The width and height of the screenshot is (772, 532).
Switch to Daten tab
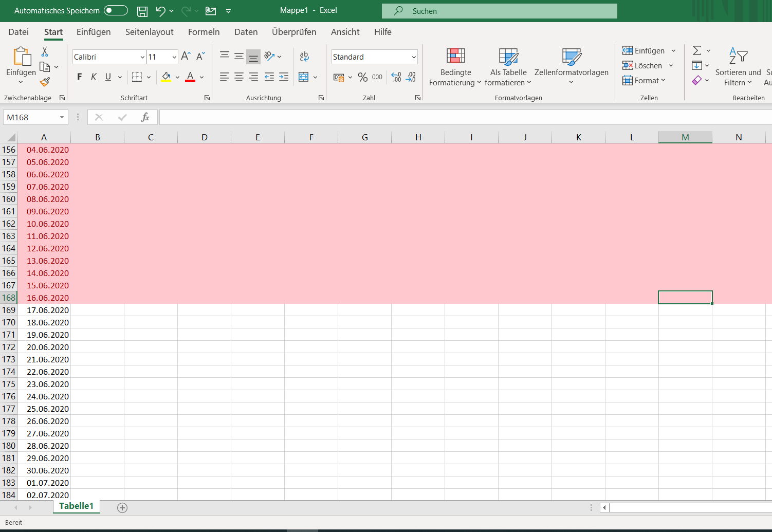pyautogui.click(x=246, y=32)
